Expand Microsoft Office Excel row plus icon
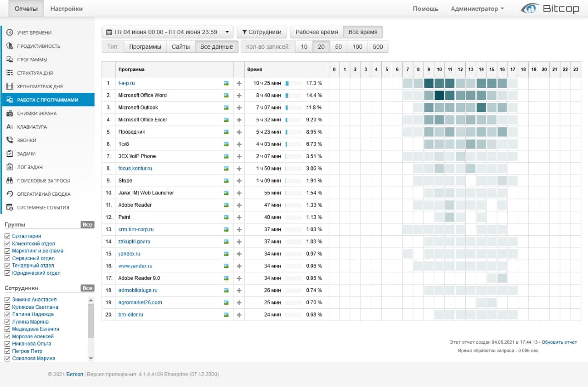This screenshot has width=588, height=387. pyautogui.click(x=239, y=120)
